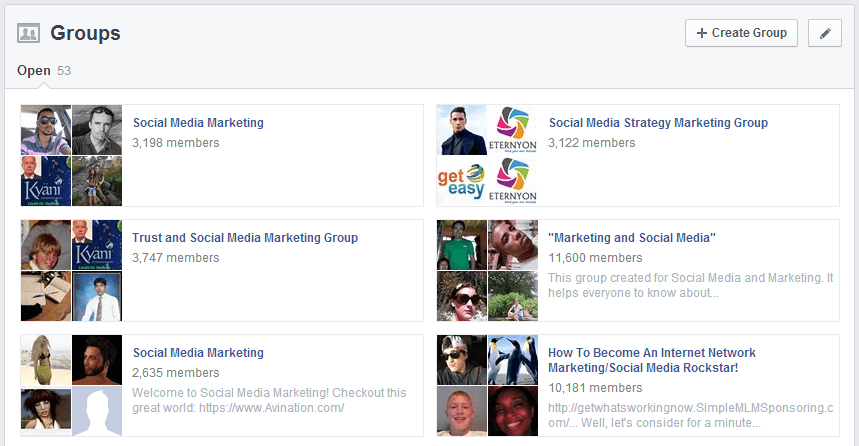Click the 11,600 members text
The width and height of the screenshot is (859, 446).
click(x=595, y=258)
